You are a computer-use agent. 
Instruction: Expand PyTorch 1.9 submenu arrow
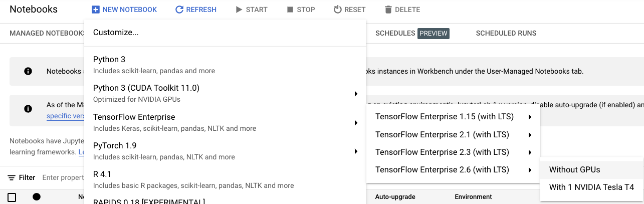pos(355,151)
